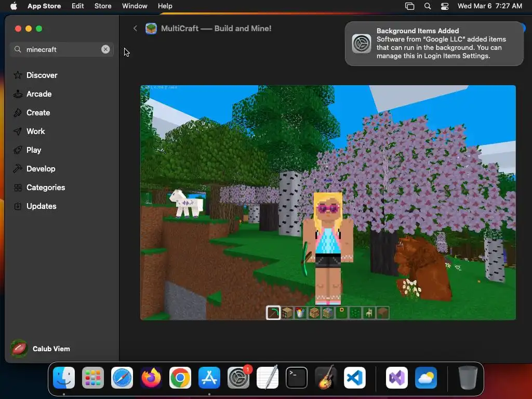This screenshot has width=532, height=399.
Task: Minimize the App Store window
Action: pyautogui.click(x=29, y=29)
